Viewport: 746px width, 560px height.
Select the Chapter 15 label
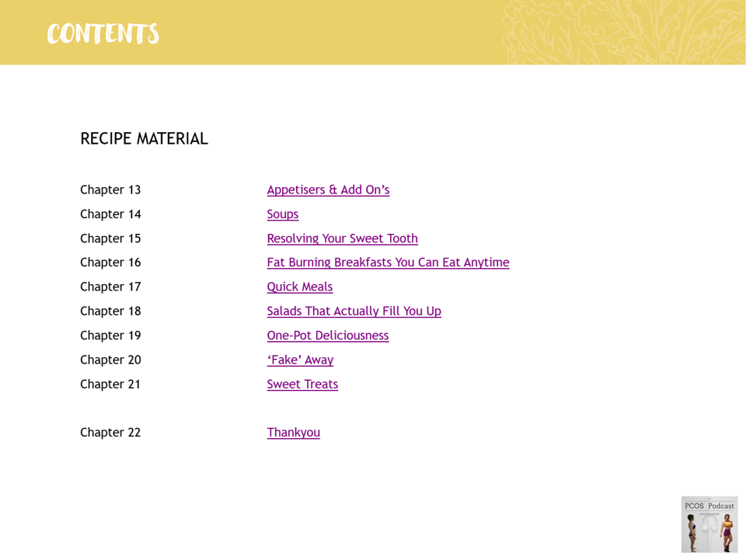tap(110, 238)
